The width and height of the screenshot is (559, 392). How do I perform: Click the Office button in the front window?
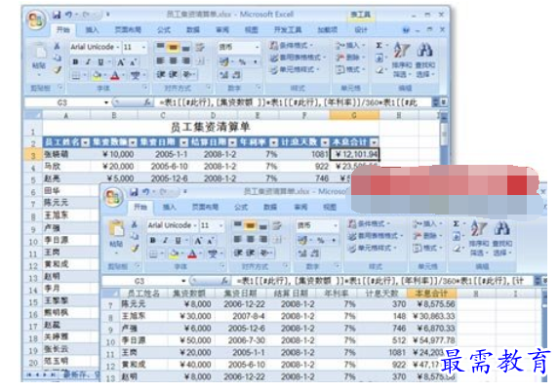coord(113,197)
